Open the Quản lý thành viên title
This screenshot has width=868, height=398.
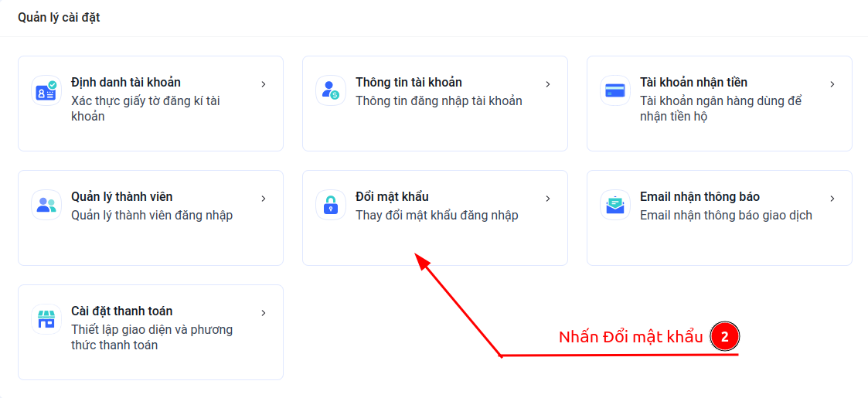122,197
